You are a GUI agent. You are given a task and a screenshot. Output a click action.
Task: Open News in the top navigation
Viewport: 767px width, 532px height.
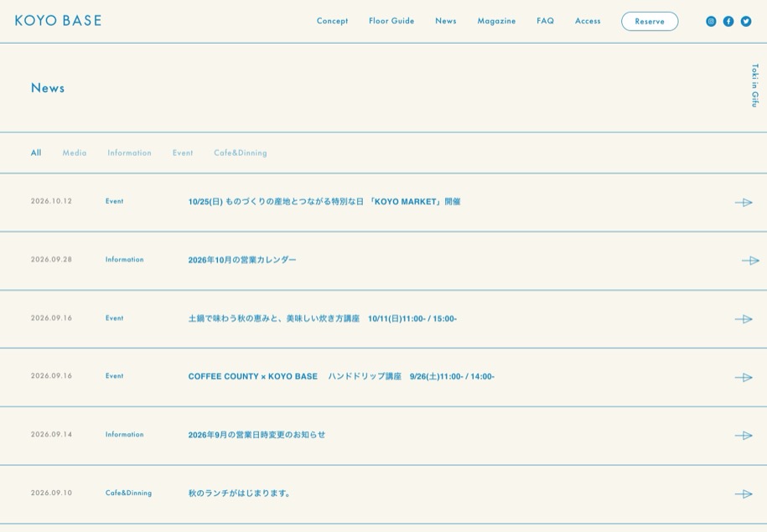pyautogui.click(x=446, y=21)
